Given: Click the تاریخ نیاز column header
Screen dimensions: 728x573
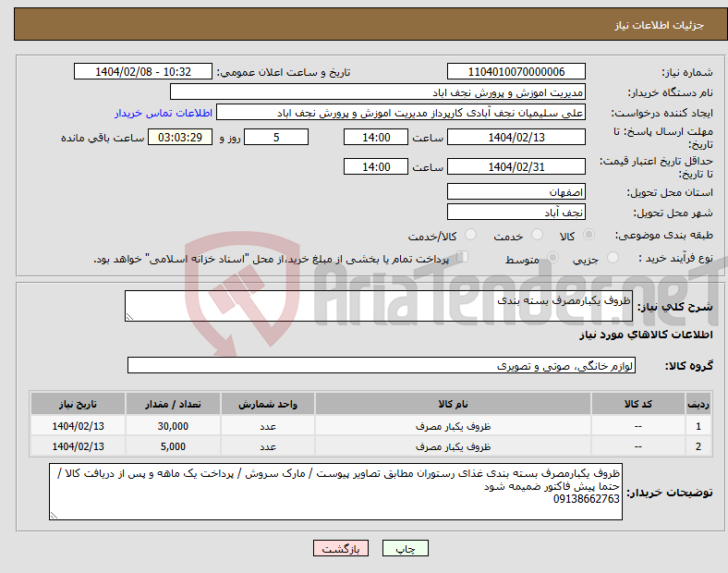Looking at the screenshot, I should coord(78,404).
